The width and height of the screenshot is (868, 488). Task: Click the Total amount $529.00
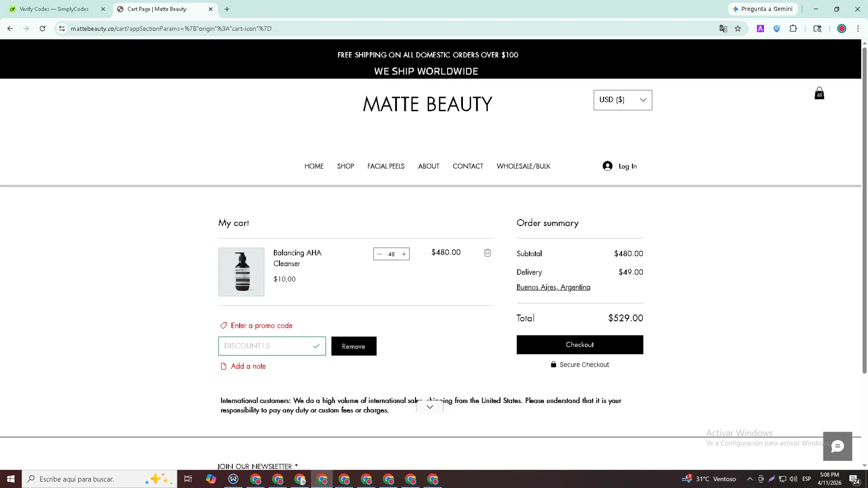pyautogui.click(x=626, y=318)
